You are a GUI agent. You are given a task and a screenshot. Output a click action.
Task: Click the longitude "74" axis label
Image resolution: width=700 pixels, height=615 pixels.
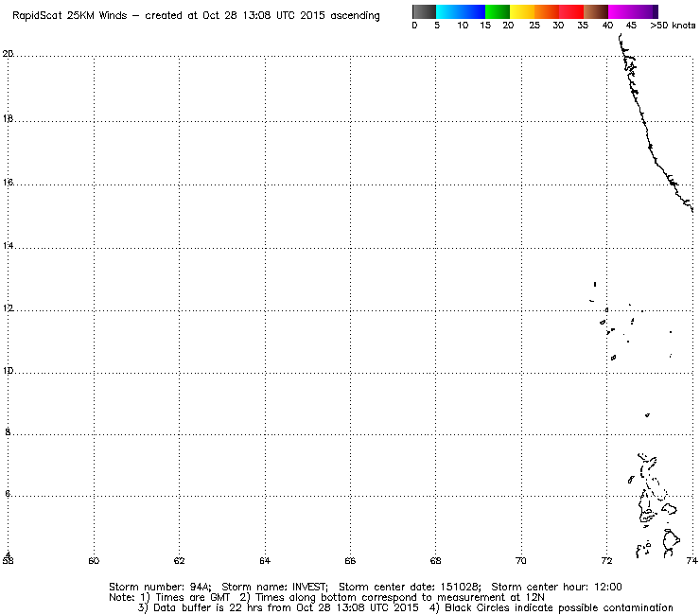coord(692,560)
